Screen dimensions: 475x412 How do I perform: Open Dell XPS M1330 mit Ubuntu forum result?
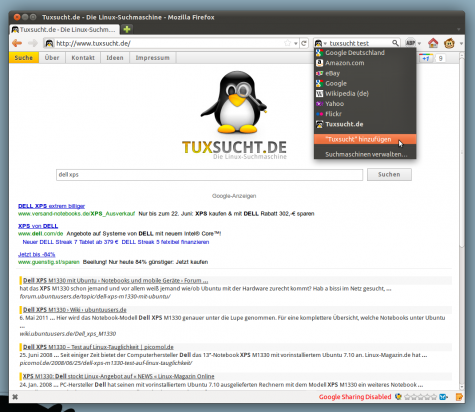point(116,280)
